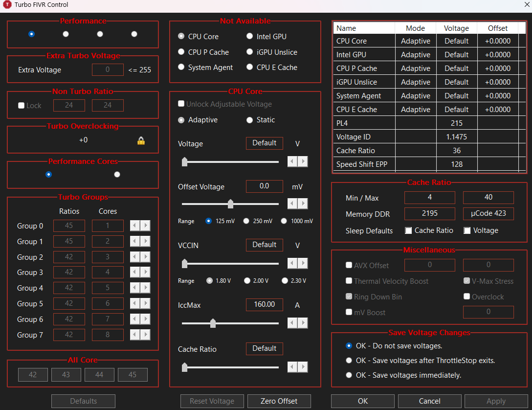Screen dimensions: 532x410
Task: Select CPU P Cache radio button
Action: coord(181,52)
